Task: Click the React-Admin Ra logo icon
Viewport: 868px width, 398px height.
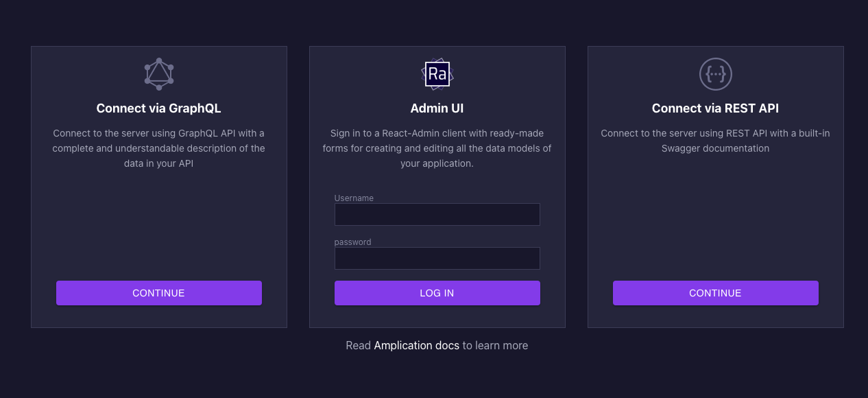Action: 437,74
